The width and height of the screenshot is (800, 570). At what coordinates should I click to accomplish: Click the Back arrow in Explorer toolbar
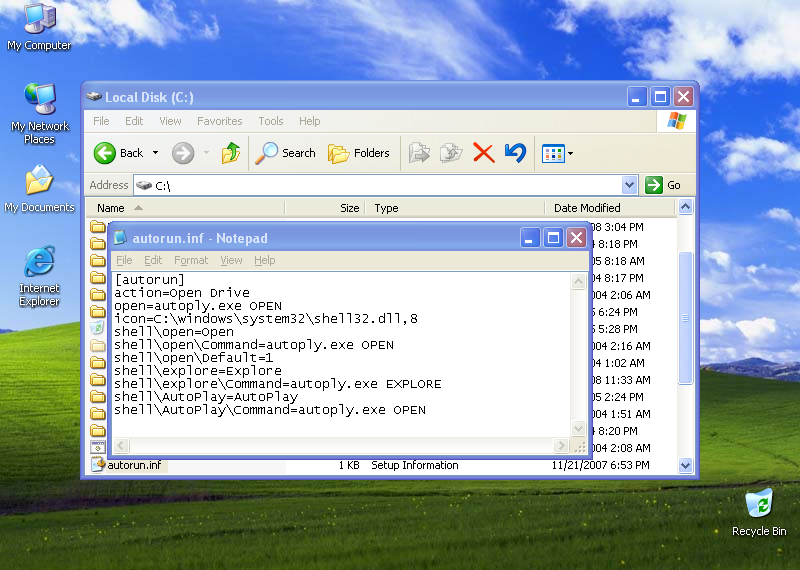click(x=105, y=153)
